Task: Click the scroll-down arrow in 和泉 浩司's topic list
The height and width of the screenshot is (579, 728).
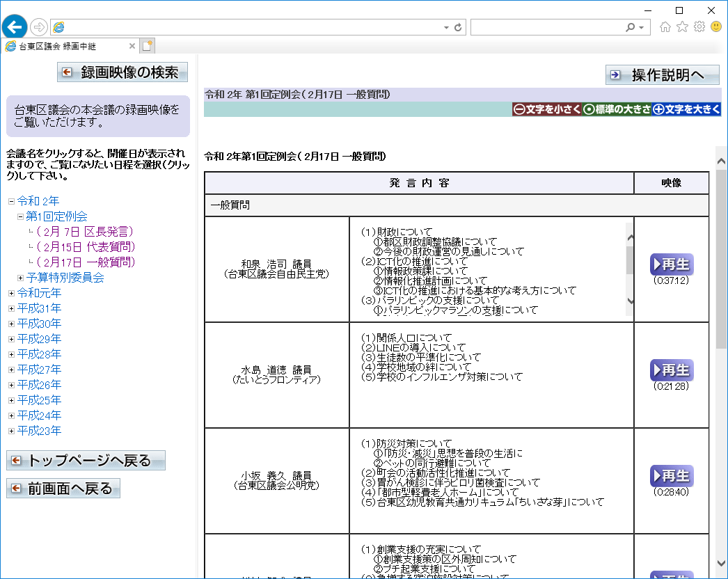Action: 630,301
